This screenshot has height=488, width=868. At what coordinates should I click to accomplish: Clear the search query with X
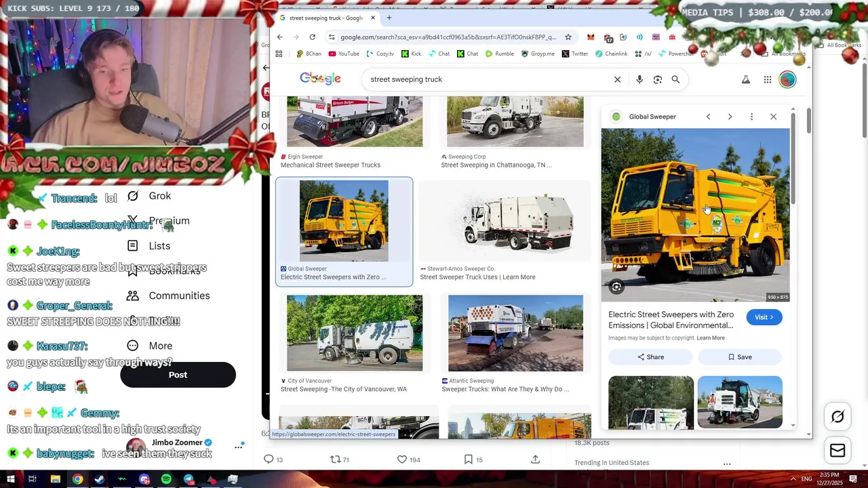click(617, 79)
